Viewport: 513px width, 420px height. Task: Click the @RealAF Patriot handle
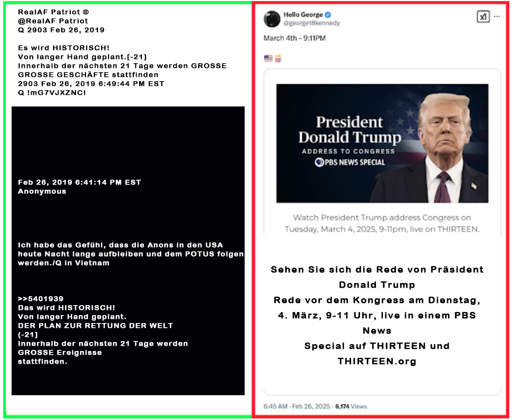click(x=53, y=21)
